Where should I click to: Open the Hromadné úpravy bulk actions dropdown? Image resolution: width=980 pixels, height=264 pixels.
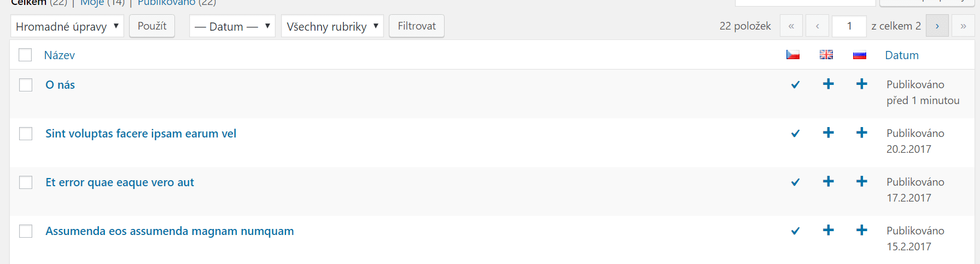[x=67, y=26]
